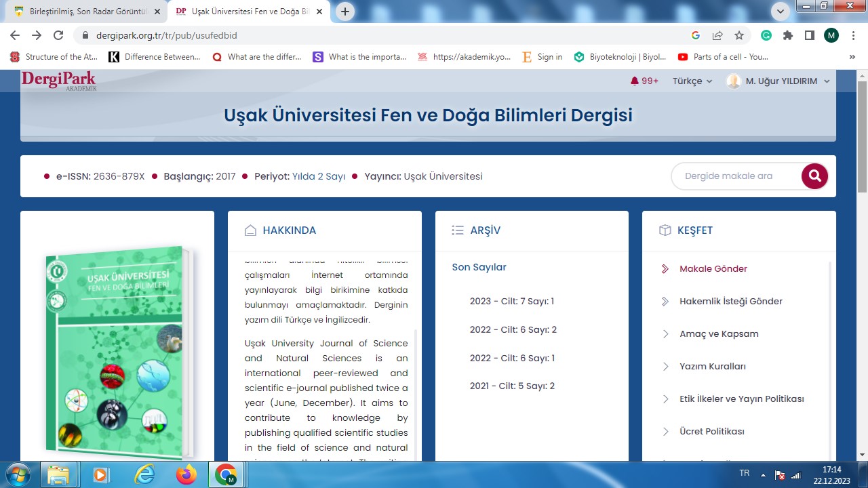Image resolution: width=868 pixels, height=488 pixels.
Task: Show the hidden bookmarks overflow menu
Action: [852, 57]
